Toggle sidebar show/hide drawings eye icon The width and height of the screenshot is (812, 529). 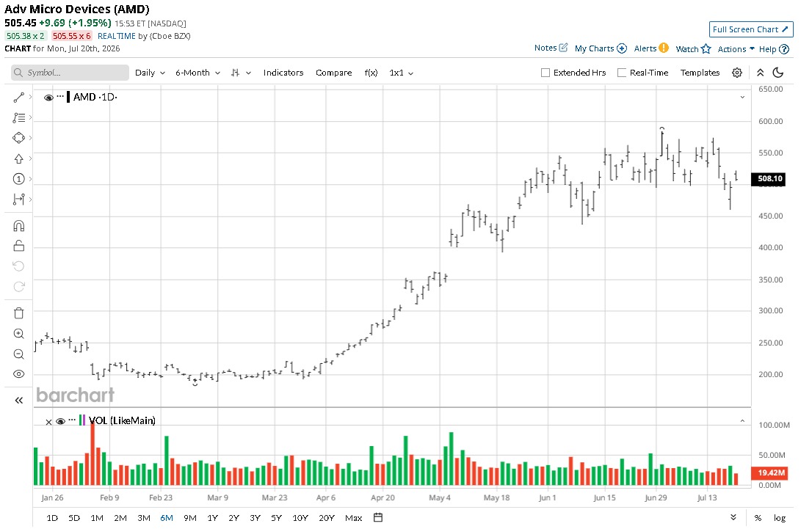point(18,374)
